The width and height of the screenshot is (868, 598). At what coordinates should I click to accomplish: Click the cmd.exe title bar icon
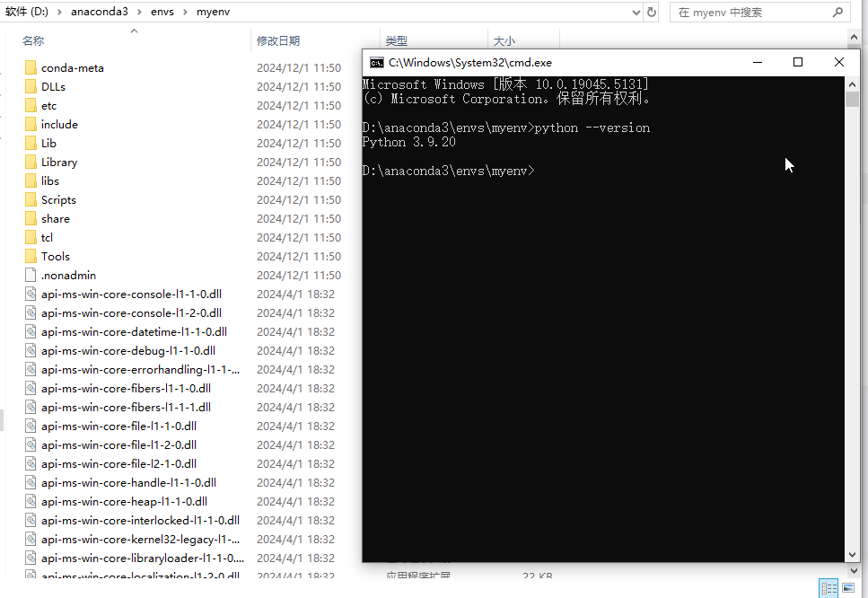[x=377, y=63]
